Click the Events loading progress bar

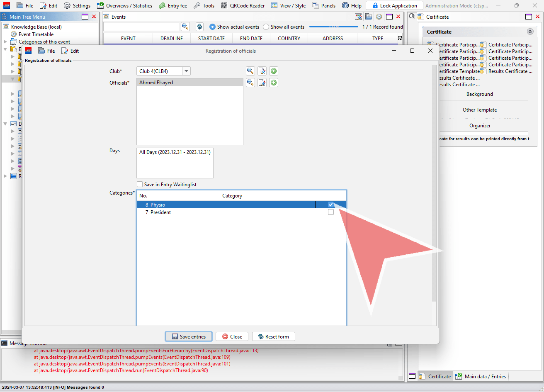coord(334,27)
